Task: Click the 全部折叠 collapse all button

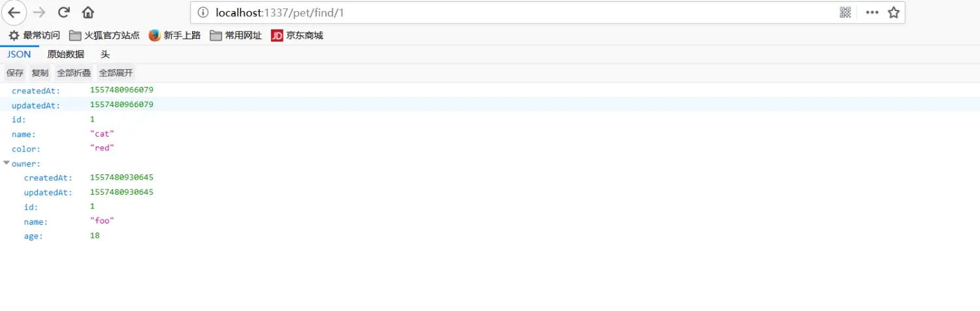Action: pyautogui.click(x=74, y=73)
